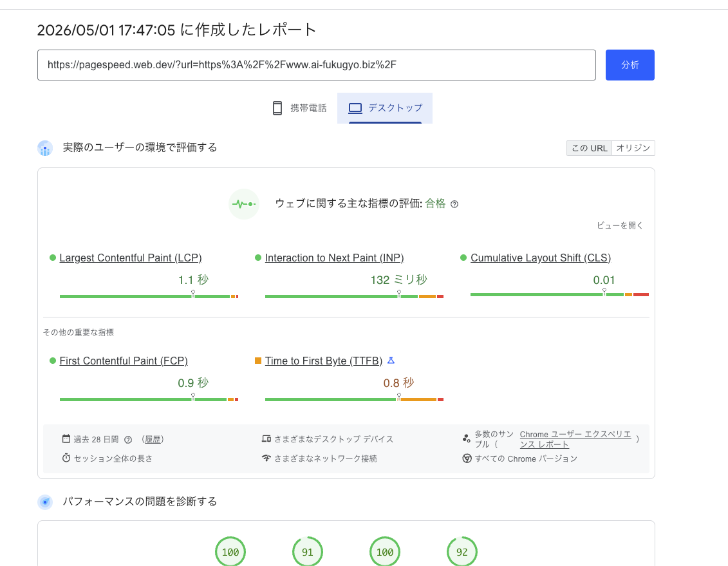Image resolution: width=728 pixels, height=566 pixels.
Task: Click the LCP green status dot
Action: 53,258
